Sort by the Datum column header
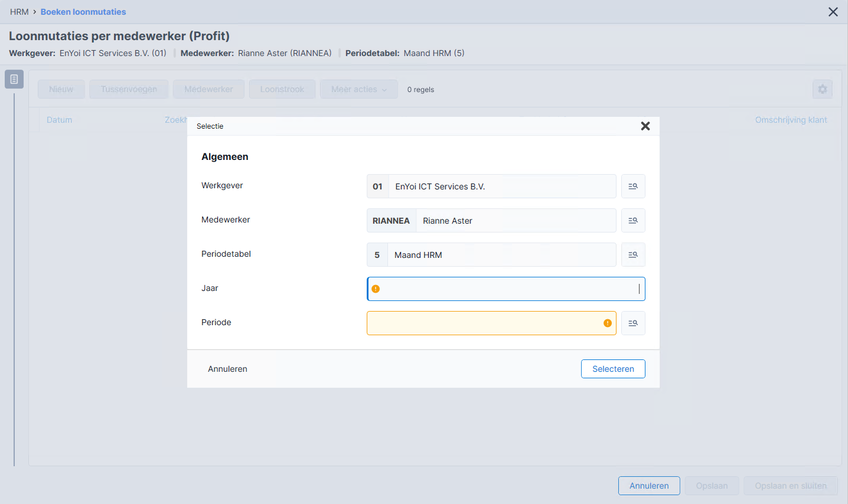The width and height of the screenshot is (848, 504). (x=59, y=120)
